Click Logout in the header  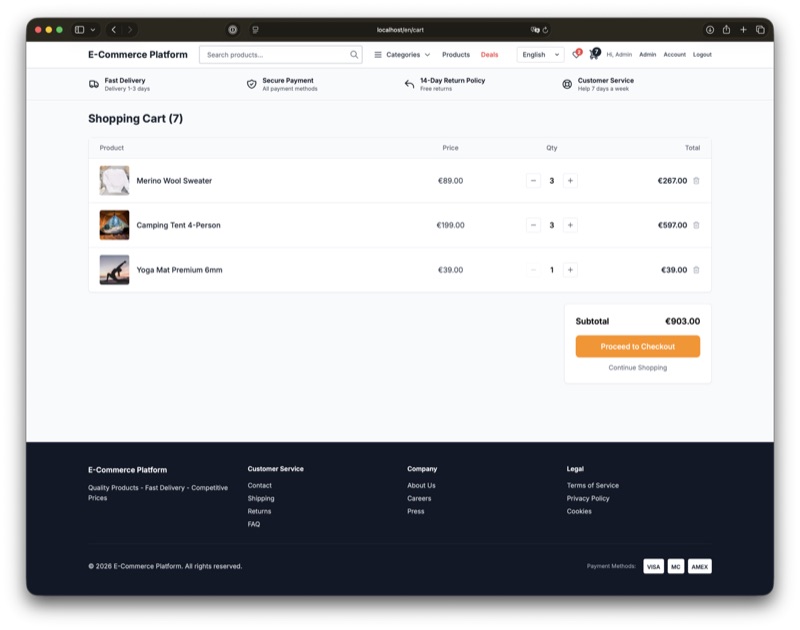(x=702, y=55)
